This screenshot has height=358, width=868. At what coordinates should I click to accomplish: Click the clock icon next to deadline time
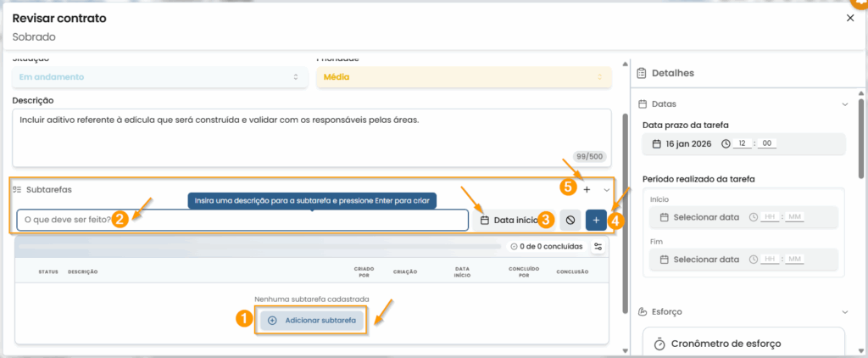[x=725, y=144]
